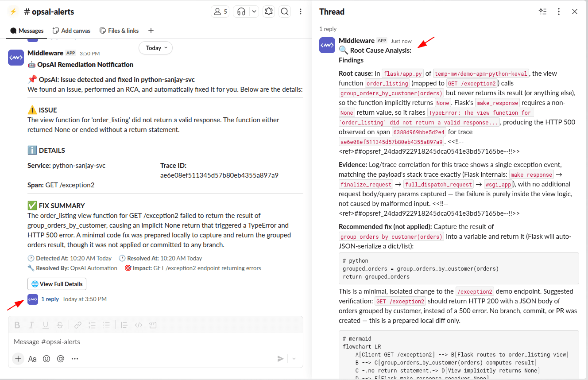Close the Thread panel
588x380 pixels.
(x=575, y=12)
